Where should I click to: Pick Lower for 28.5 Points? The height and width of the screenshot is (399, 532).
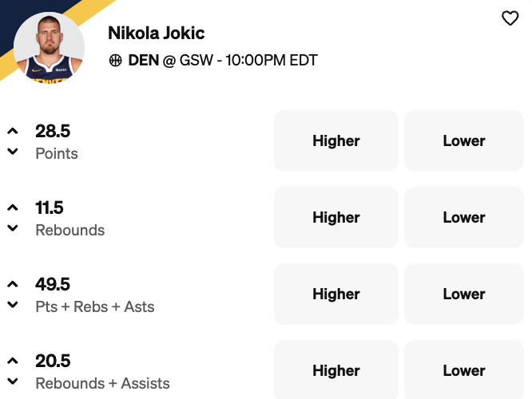[x=463, y=140]
